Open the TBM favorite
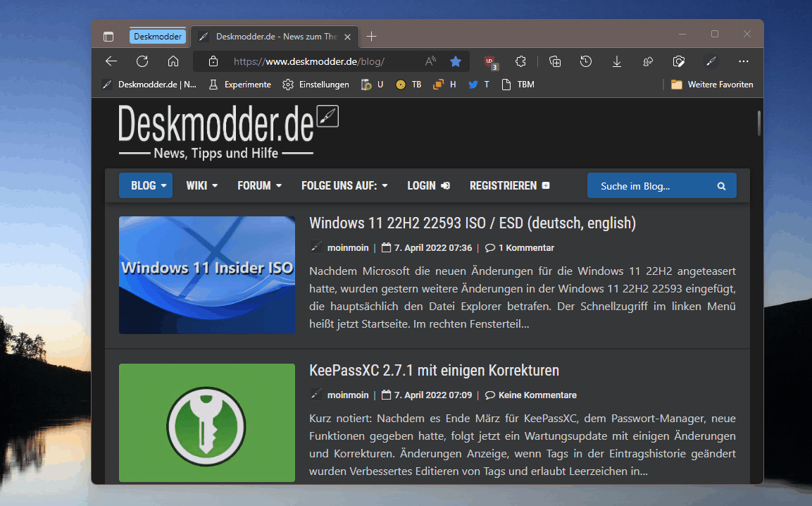The image size is (812, 506). pyautogui.click(x=518, y=85)
